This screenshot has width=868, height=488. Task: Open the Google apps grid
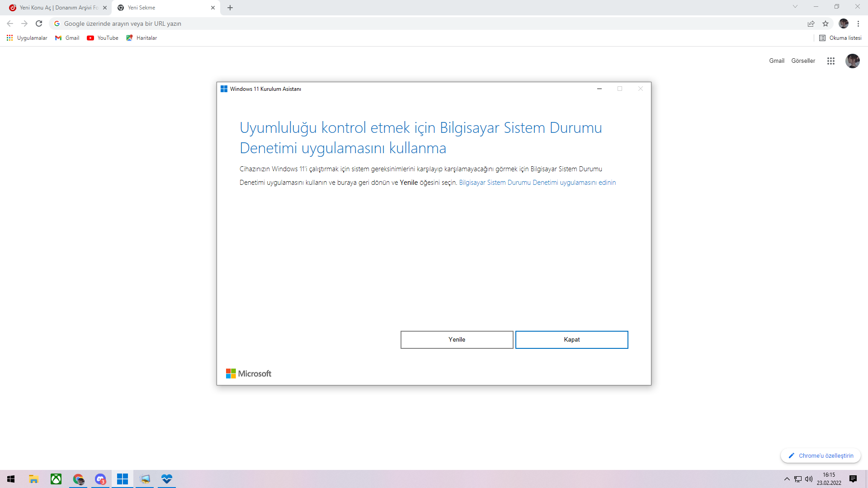[x=831, y=61]
